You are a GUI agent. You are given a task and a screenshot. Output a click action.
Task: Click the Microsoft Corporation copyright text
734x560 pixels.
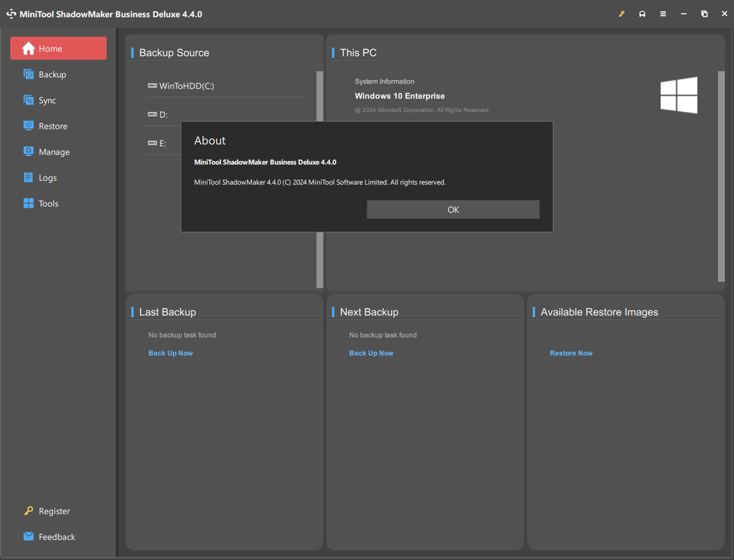[x=422, y=110]
